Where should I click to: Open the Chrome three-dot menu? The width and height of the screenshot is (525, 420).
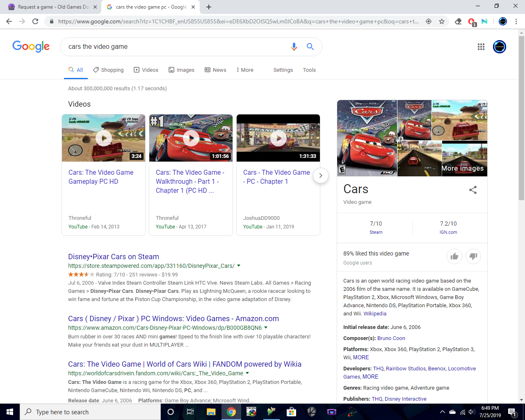click(x=516, y=21)
